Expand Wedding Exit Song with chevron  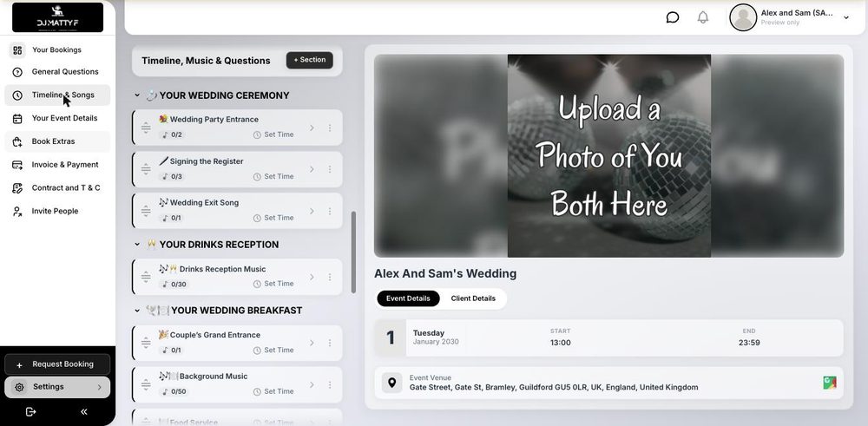(x=312, y=211)
